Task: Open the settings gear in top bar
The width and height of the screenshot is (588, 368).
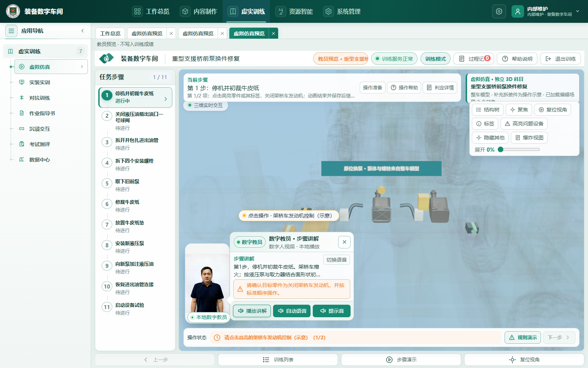Action: (x=499, y=11)
